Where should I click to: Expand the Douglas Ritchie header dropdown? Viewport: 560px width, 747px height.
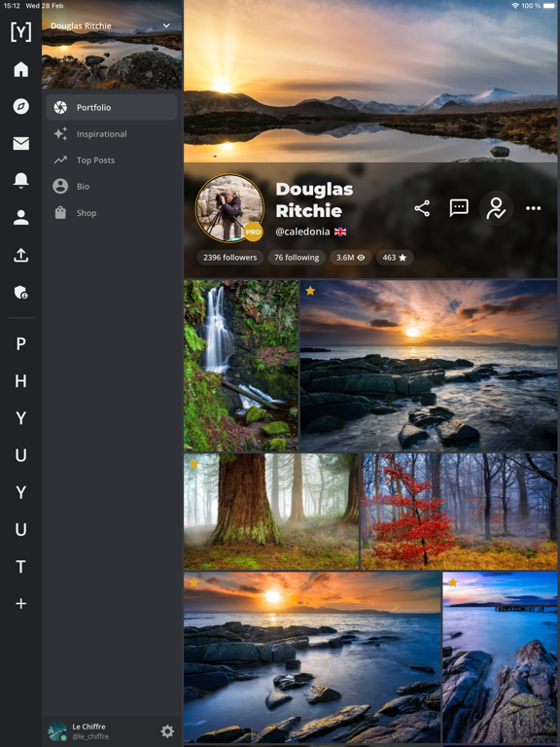click(x=166, y=25)
